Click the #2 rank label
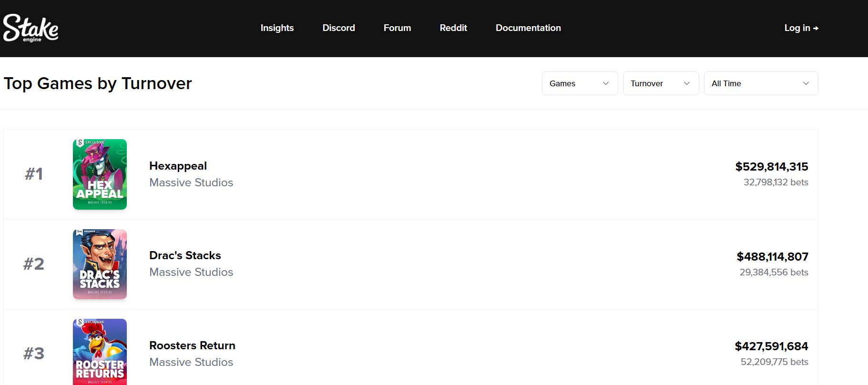Image resolution: width=868 pixels, height=385 pixels. pyautogui.click(x=34, y=264)
